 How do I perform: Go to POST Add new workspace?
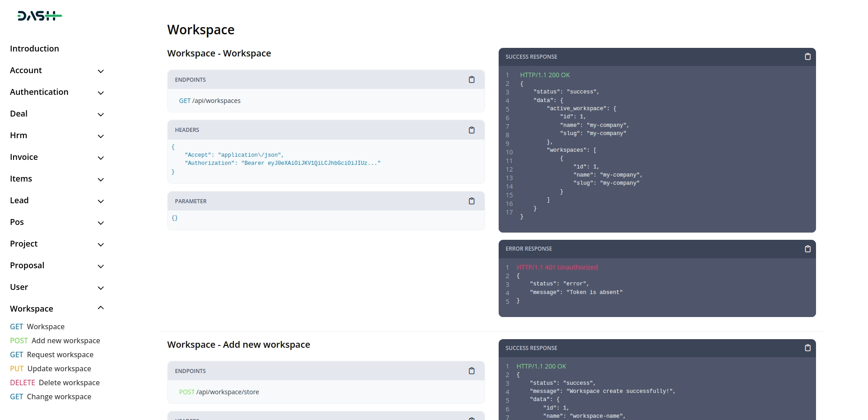(55, 341)
